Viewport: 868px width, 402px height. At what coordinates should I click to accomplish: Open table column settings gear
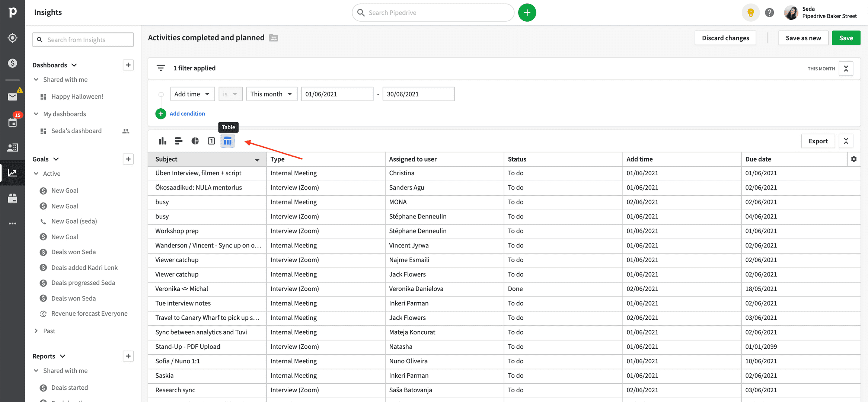coord(854,159)
